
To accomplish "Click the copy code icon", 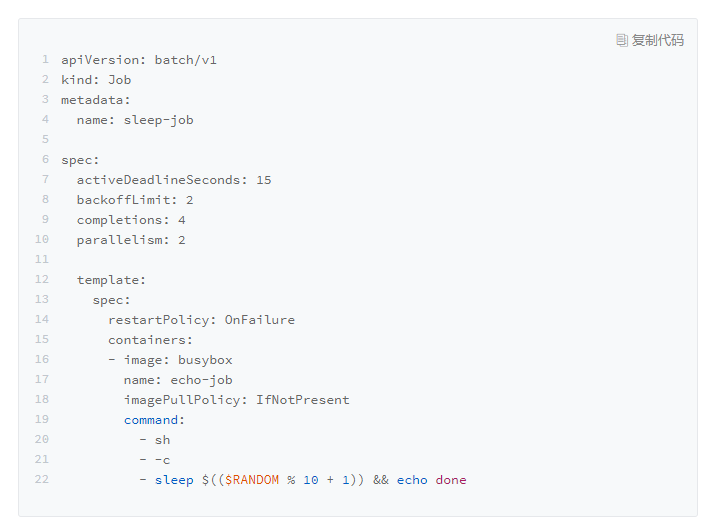I will click(x=622, y=40).
